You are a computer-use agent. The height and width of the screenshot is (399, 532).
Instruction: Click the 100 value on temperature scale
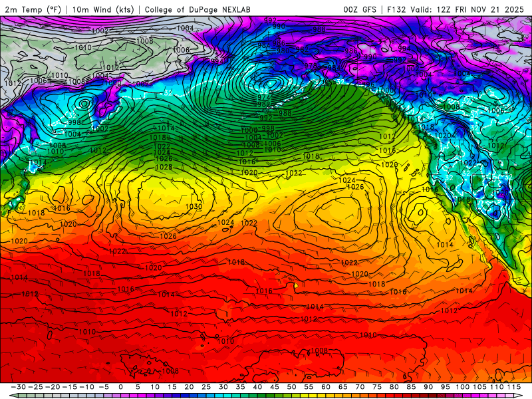463,387
